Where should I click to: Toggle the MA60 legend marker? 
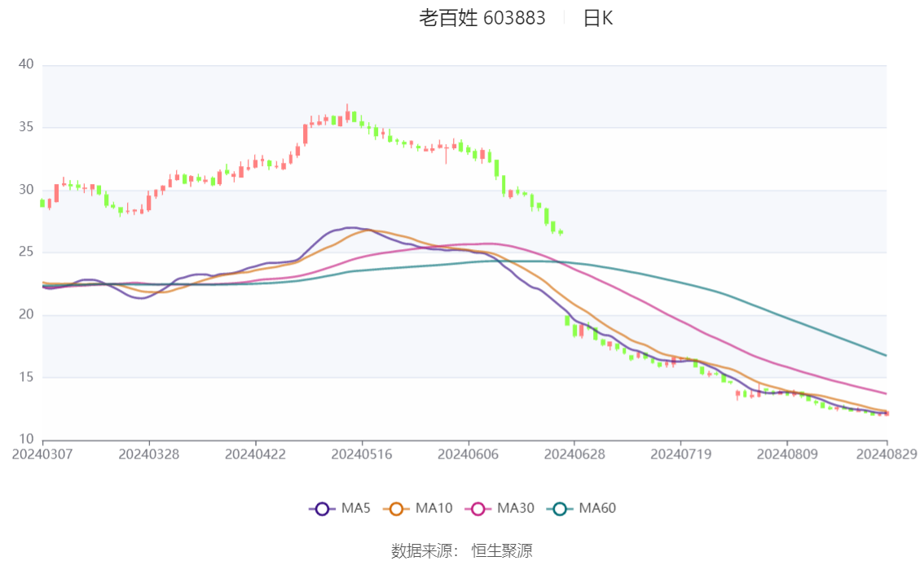(x=560, y=509)
